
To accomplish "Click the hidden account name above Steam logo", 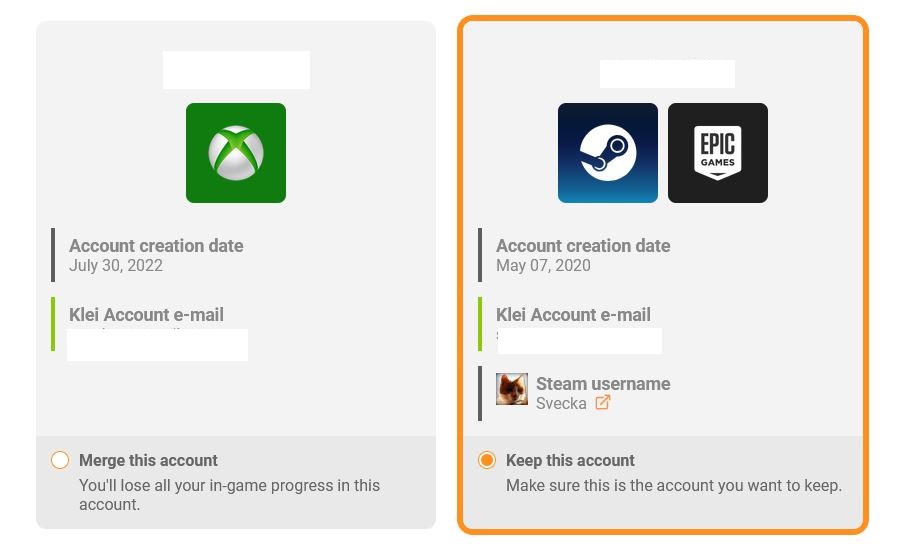I will click(667, 73).
